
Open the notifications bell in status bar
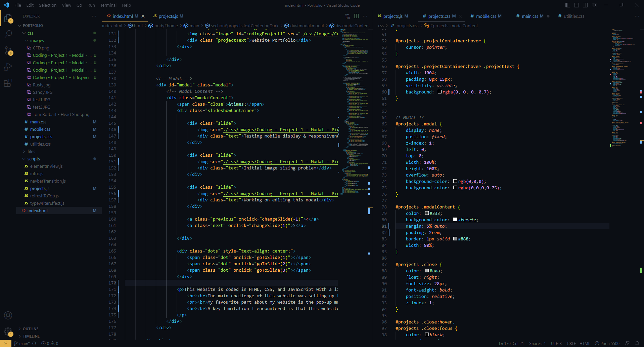[x=637, y=343]
